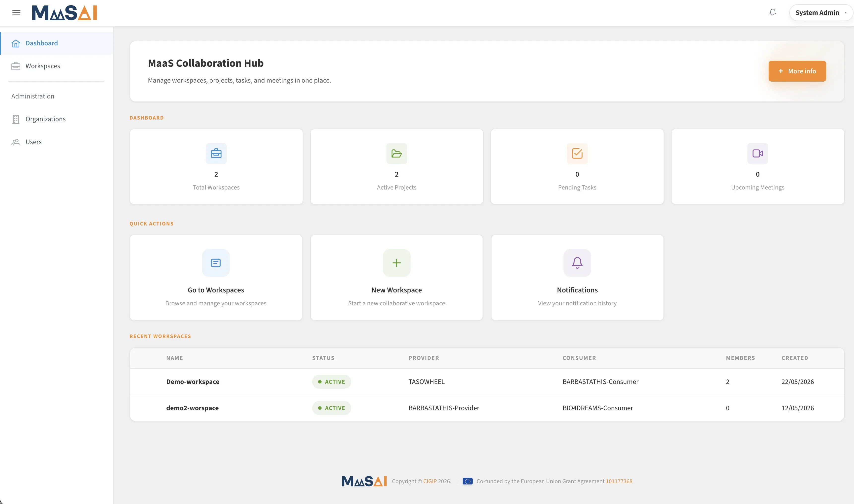854x504 pixels.
Task: Click the BARBASTATHIS-Consumer cell
Action: pyautogui.click(x=600, y=382)
